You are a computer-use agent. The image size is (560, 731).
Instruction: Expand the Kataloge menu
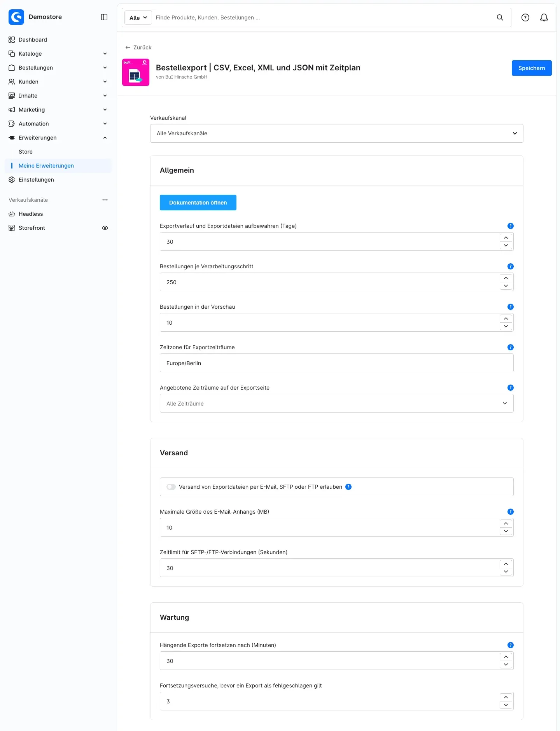58,54
